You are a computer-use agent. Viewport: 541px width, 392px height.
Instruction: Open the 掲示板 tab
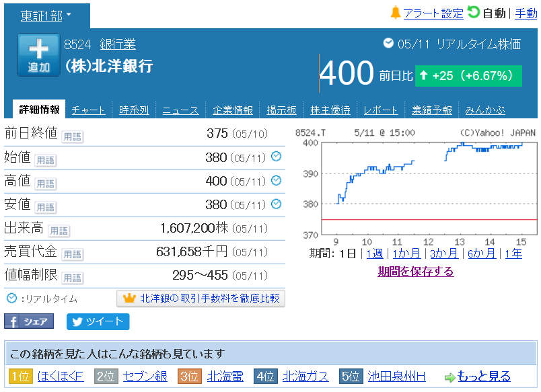coord(281,110)
